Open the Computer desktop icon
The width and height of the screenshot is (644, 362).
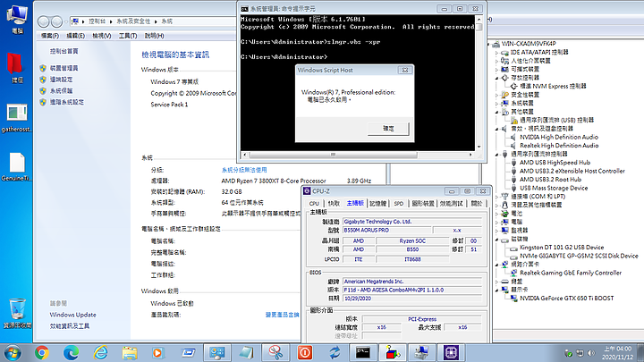(x=17, y=19)
